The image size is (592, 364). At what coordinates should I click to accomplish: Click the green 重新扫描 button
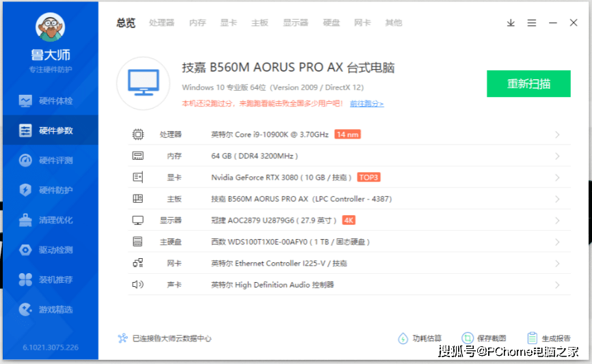click(528, 83)
